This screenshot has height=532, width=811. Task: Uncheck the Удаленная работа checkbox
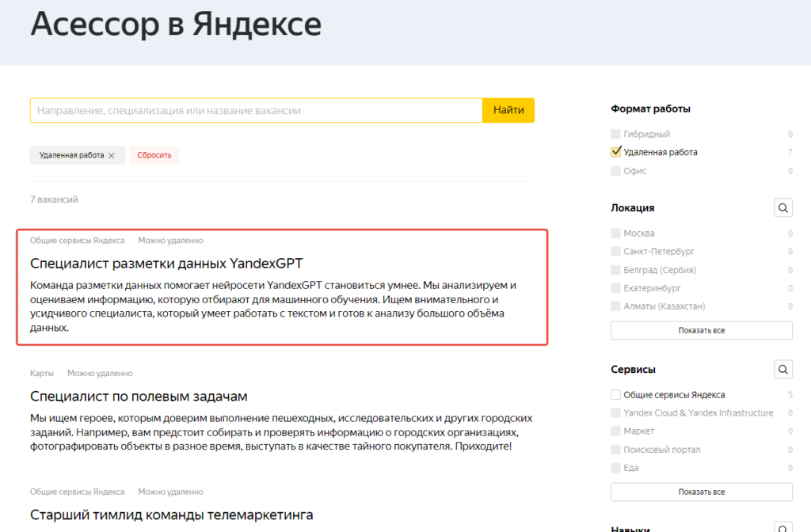tap(615, 152)
